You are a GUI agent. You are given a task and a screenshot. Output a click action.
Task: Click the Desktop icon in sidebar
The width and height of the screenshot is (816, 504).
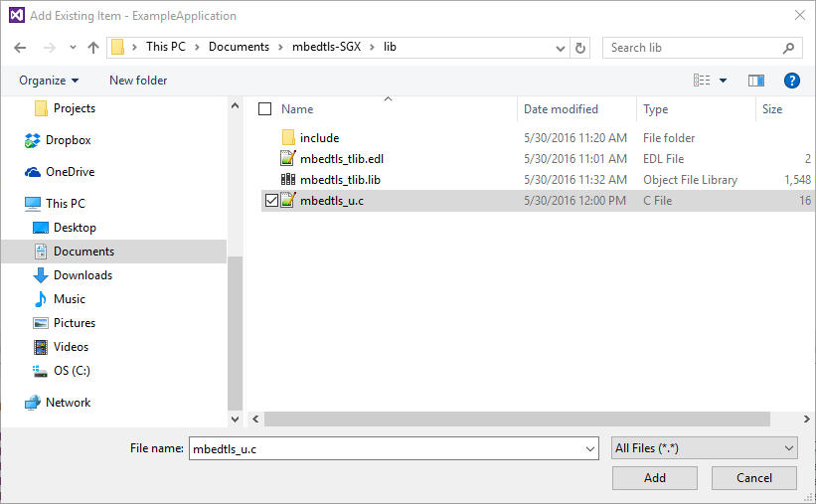click(41, 228)
